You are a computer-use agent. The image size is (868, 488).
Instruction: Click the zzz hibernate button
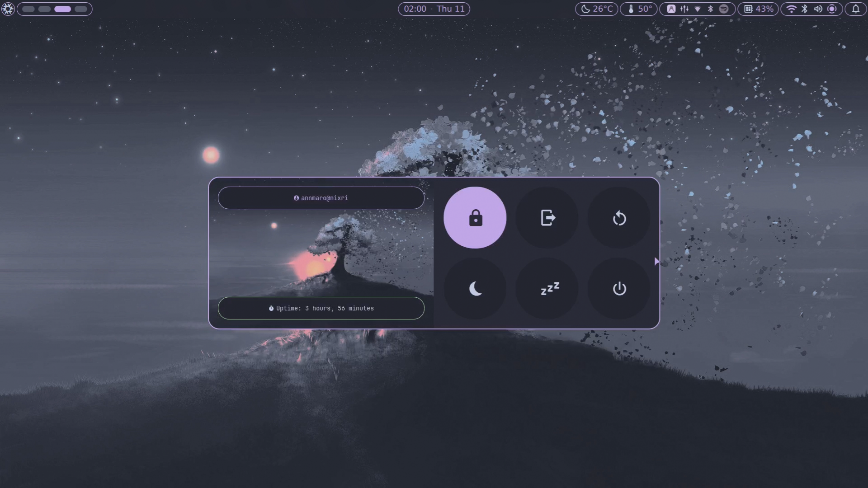point(547,289)
